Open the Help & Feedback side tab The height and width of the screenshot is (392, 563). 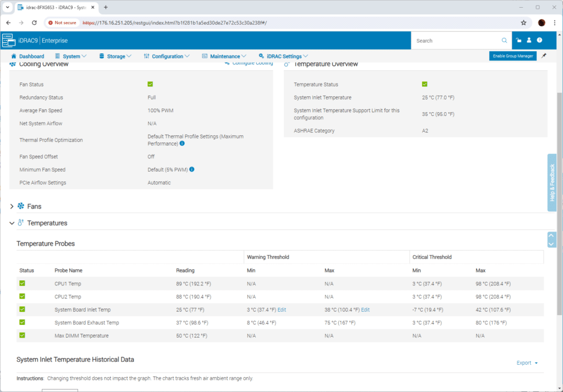552,183
